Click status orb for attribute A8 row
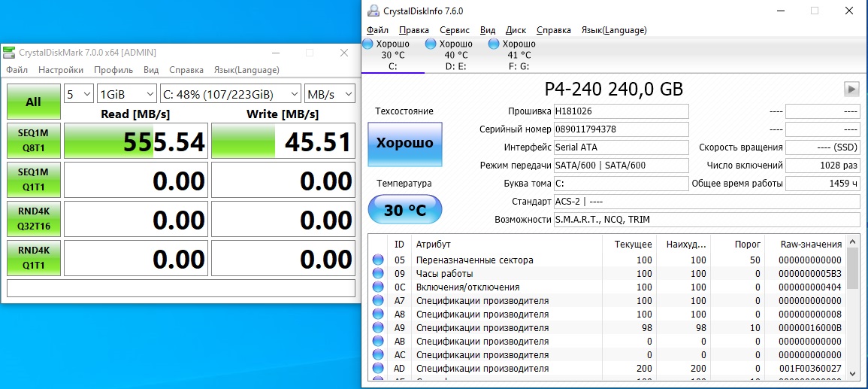 pyautogui.click(x=378, y=315)
